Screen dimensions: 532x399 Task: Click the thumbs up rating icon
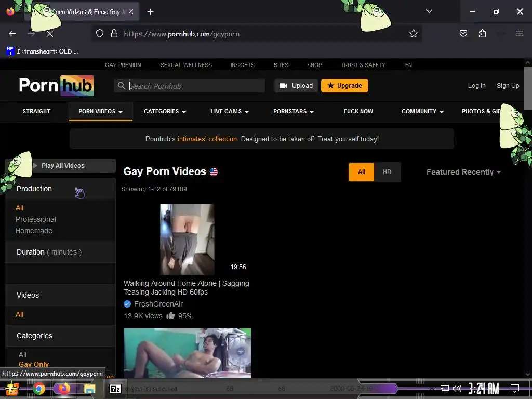(x=170, y=315)
